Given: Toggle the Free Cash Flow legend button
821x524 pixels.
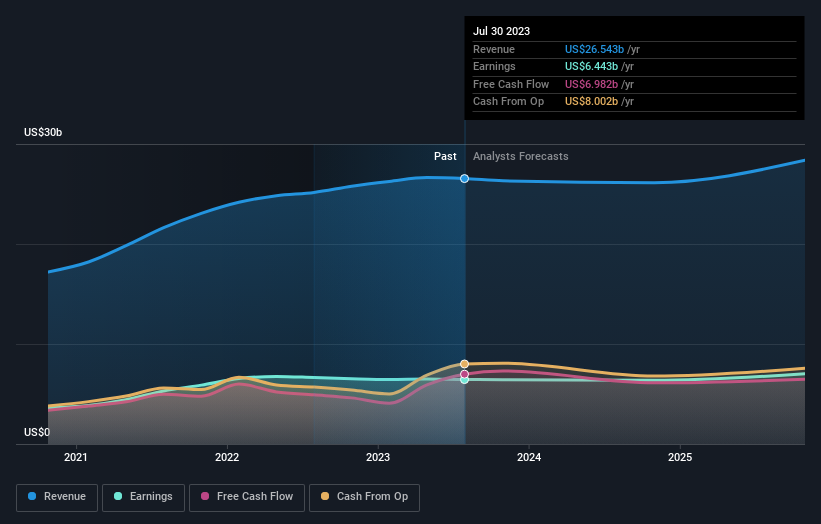Looking at the screenshot, I should (247, 497).
